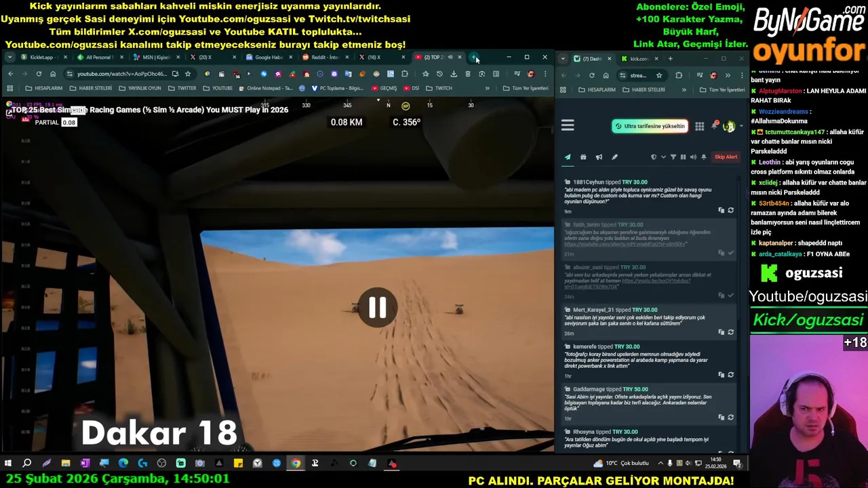Open YAYINLIK OYUN bookmark folder

(x=140, y=88)
